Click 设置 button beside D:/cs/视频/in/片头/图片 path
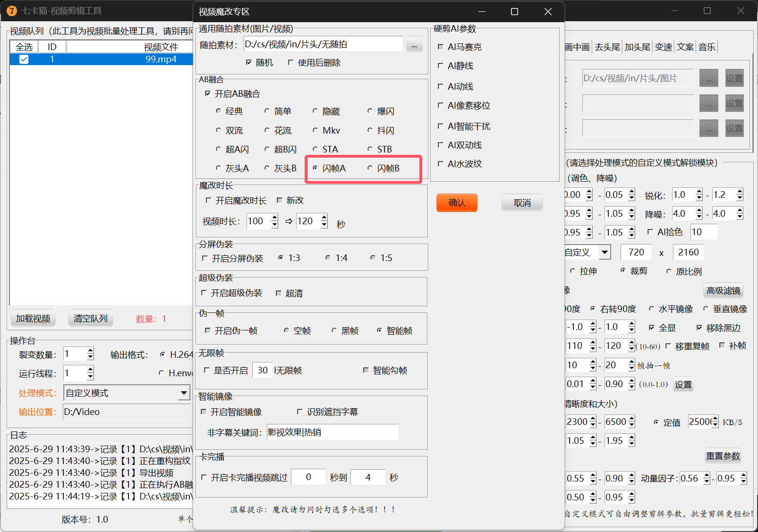 tap(734, 78)
